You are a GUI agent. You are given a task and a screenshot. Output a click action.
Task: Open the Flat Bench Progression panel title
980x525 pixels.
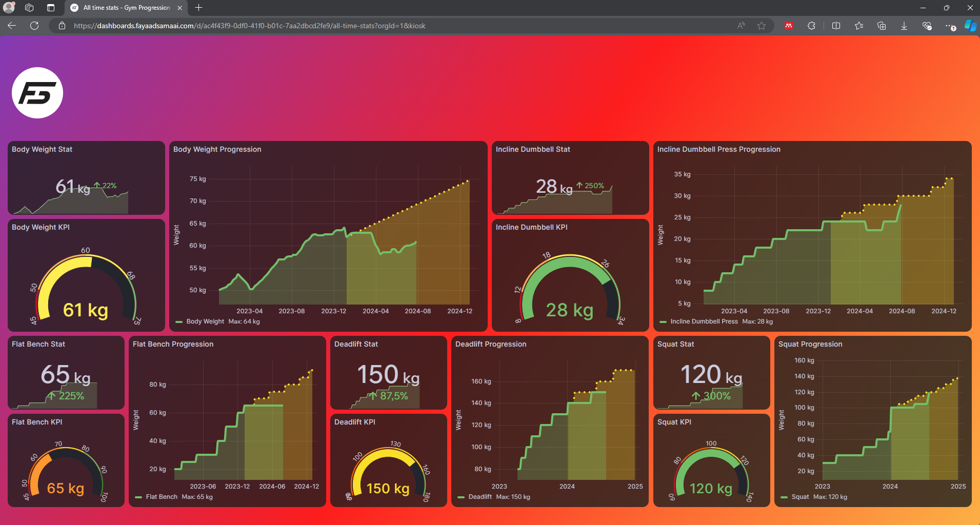pos(173,344)
